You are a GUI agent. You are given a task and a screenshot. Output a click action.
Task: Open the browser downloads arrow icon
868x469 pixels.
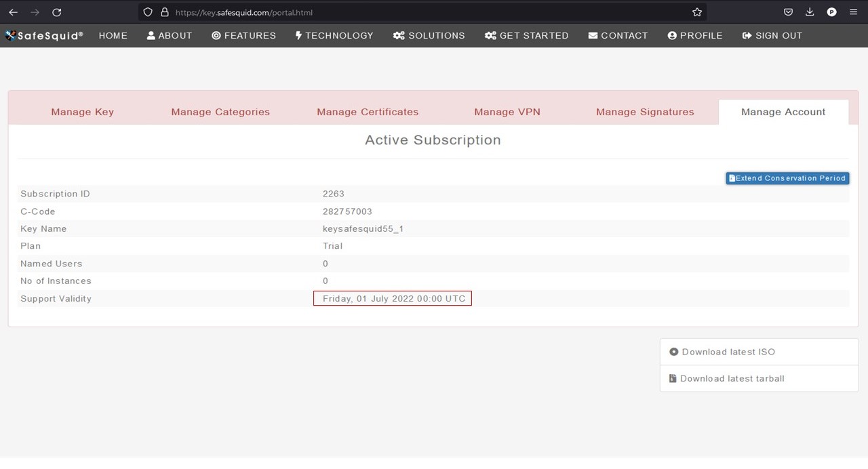click(810, 12)
